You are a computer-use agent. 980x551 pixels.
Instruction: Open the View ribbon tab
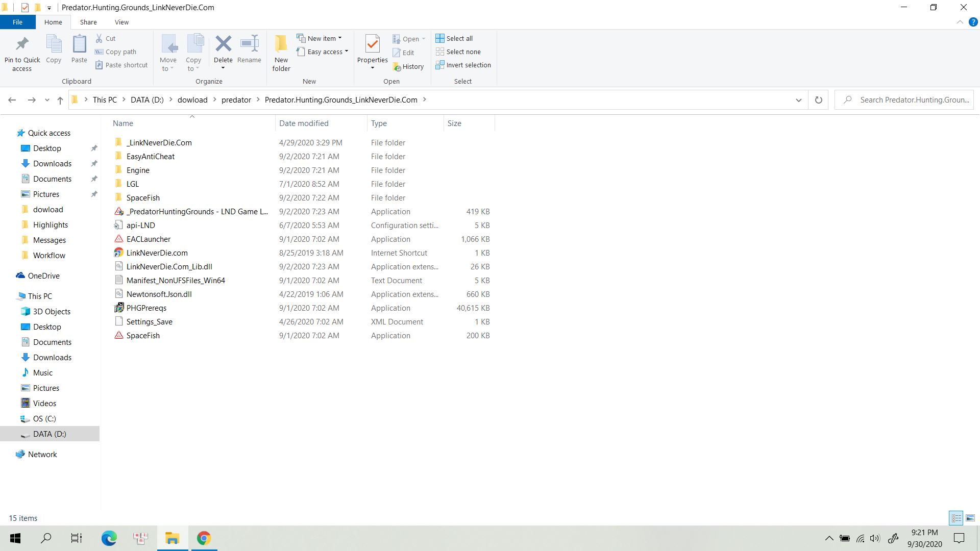click(121, 22)
